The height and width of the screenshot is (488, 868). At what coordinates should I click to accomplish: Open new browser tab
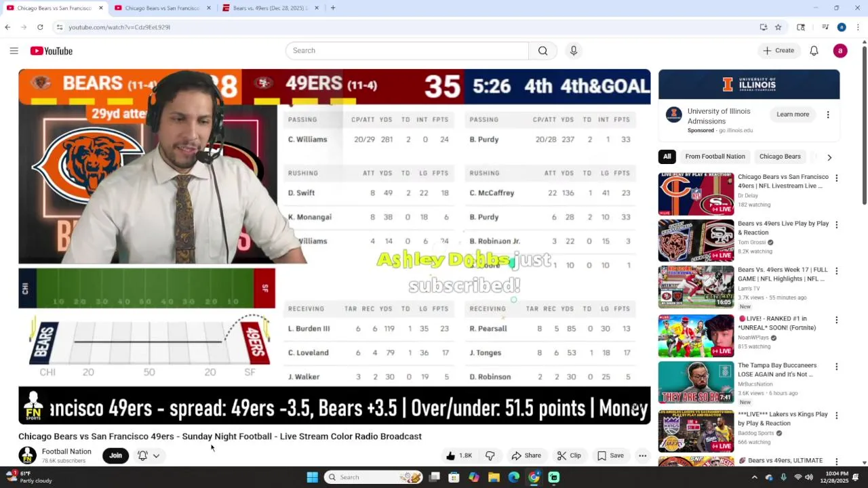click(332, 8)
